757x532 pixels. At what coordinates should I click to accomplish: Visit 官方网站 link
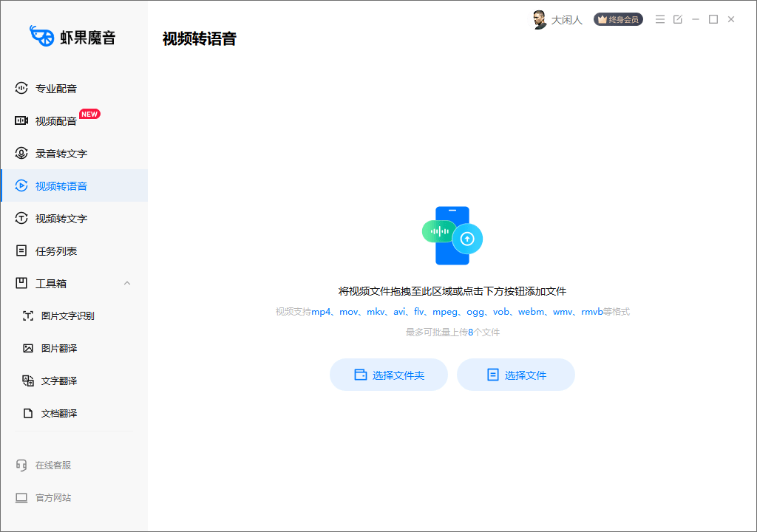click(53, 498)
